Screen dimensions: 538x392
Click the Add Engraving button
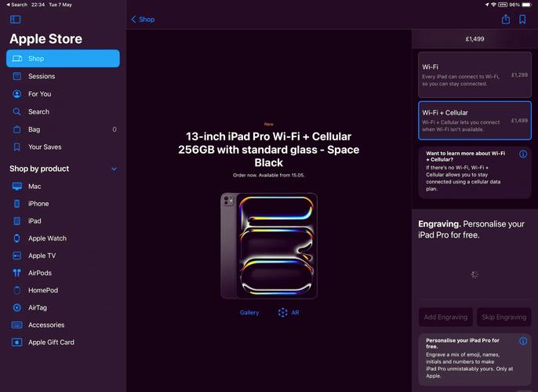point(445,317)
